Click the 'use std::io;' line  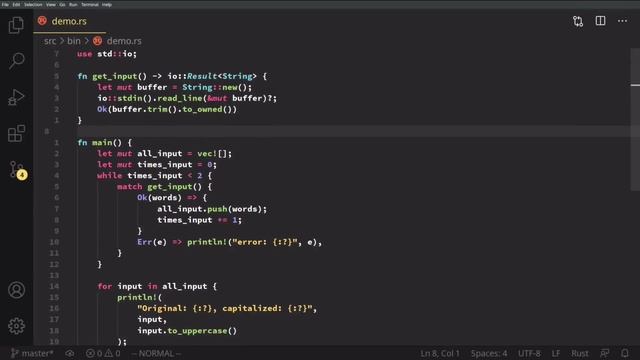coord(107,54)
